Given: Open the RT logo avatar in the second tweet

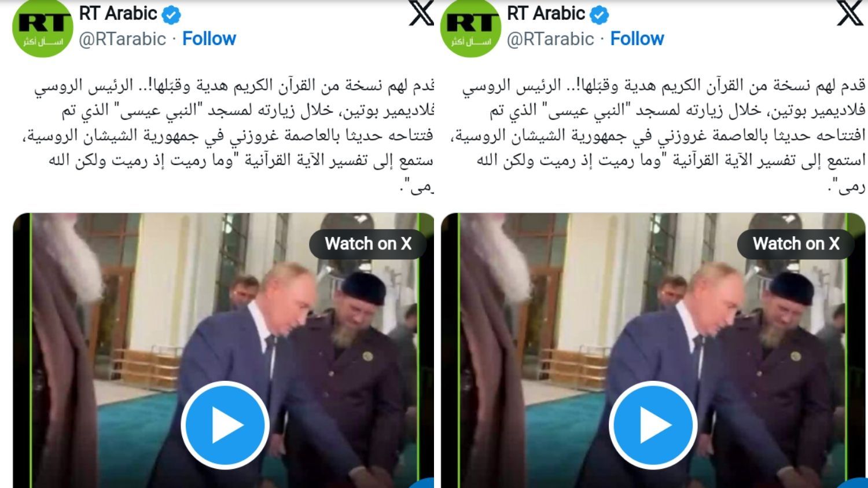Looking at the screenshot, I should point(470,27).
